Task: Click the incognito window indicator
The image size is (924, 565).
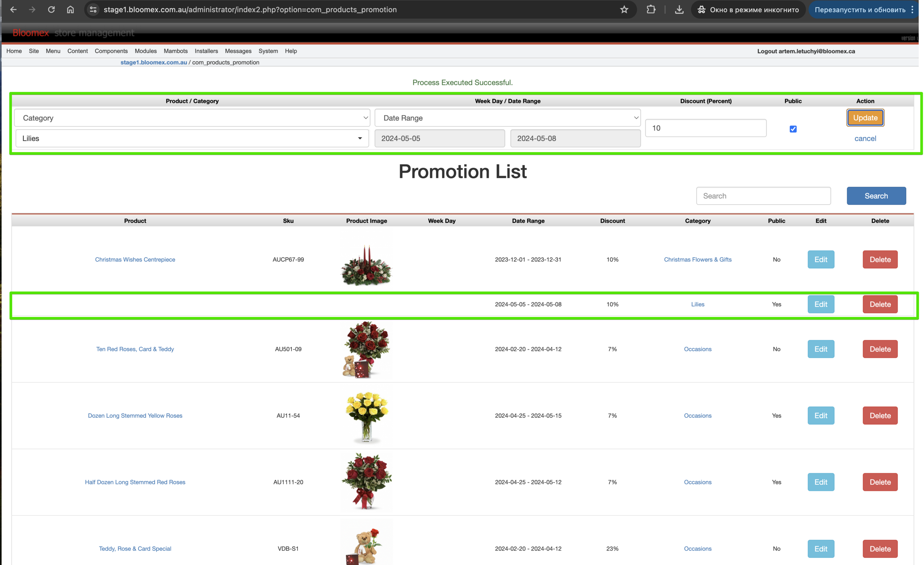Action: pos(749,10)
